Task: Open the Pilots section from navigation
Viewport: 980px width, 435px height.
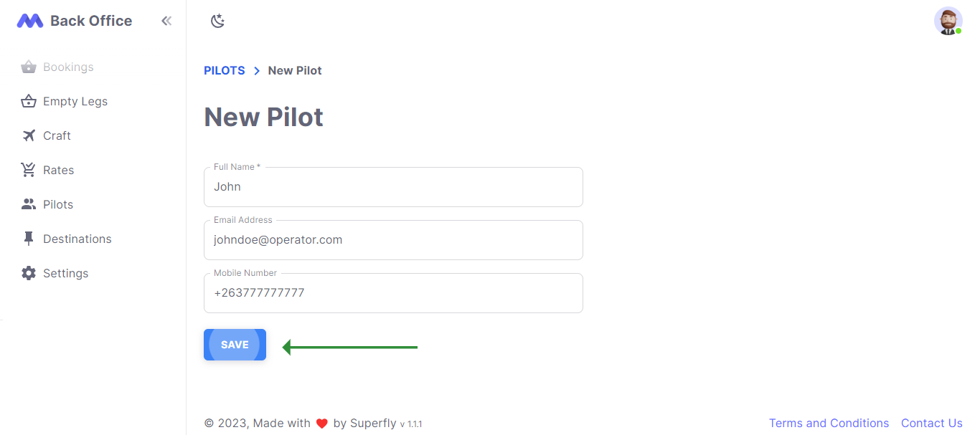Action: [58, 204]
